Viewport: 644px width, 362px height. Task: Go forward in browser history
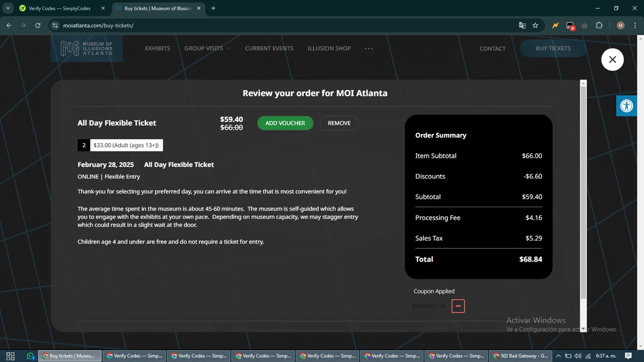pyautogui.click(x=23, y=26)
